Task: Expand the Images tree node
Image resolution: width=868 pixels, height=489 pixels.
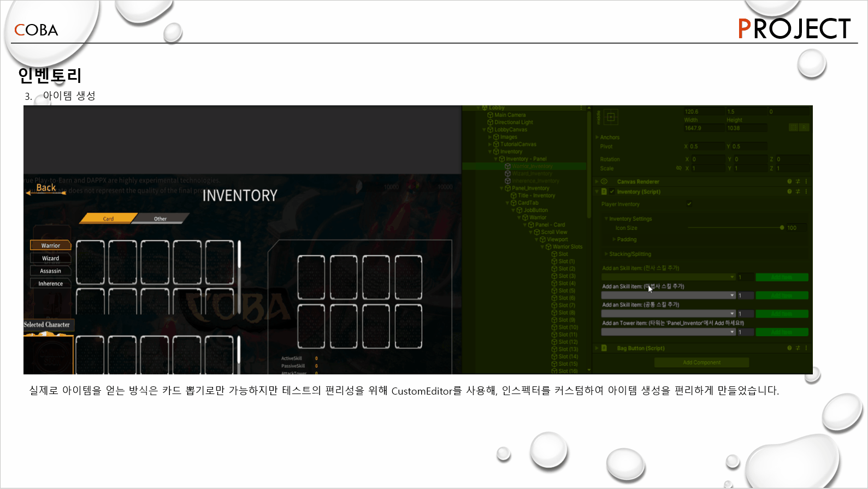Action: click(490, 137)
